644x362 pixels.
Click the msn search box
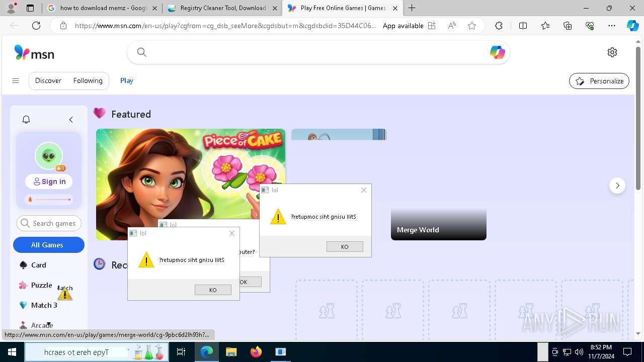pyautogui.click(x=318, y=52)
